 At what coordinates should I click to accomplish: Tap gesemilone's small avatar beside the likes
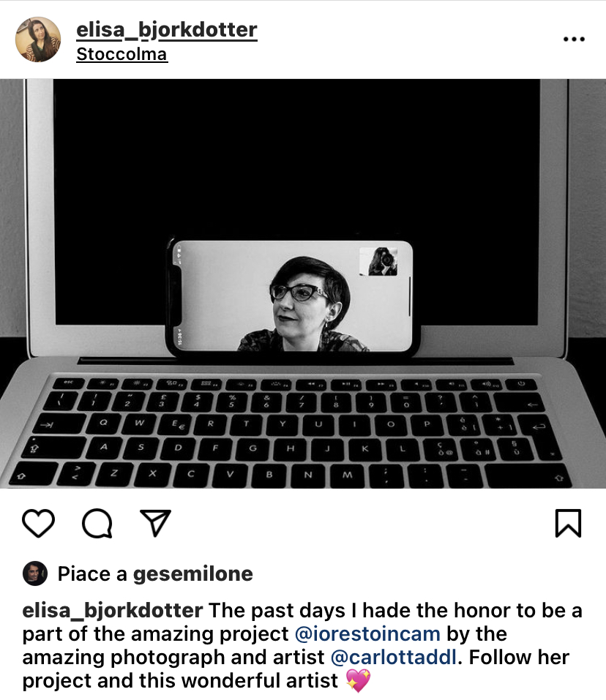(x=35, y=573)
